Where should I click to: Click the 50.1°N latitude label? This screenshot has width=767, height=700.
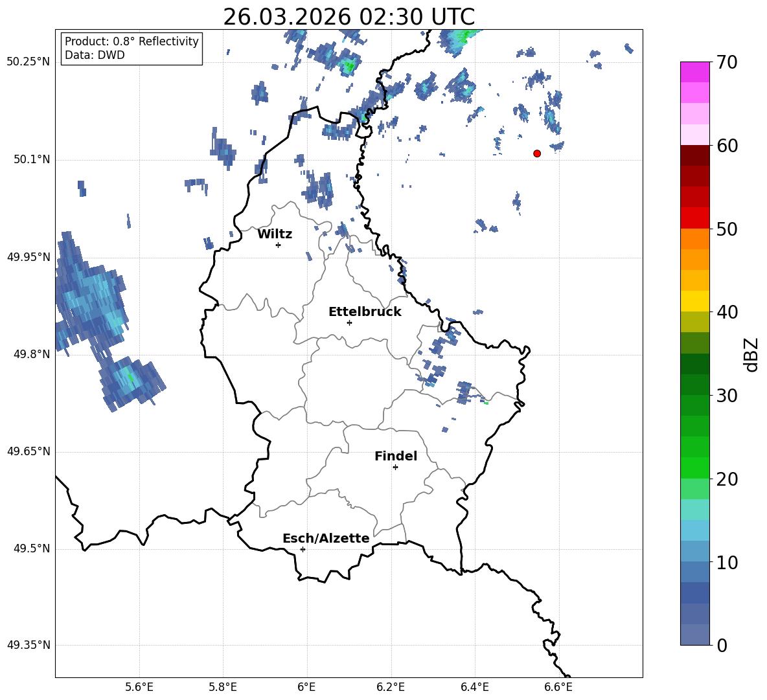(x=32, y=159)
